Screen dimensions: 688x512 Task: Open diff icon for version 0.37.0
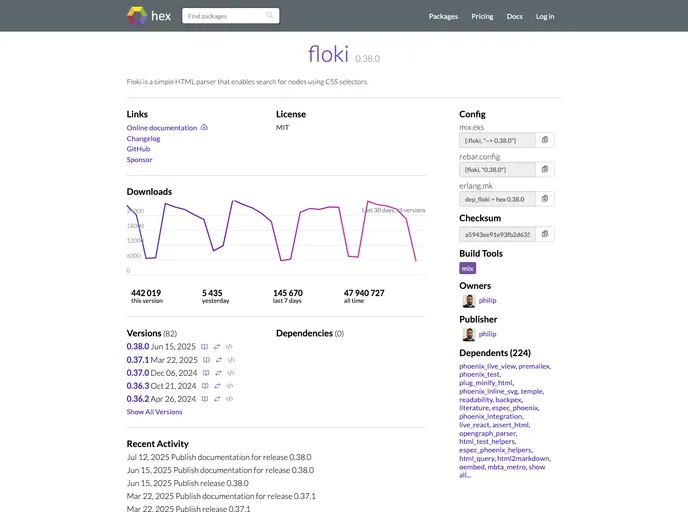click(x=218, y=373)
